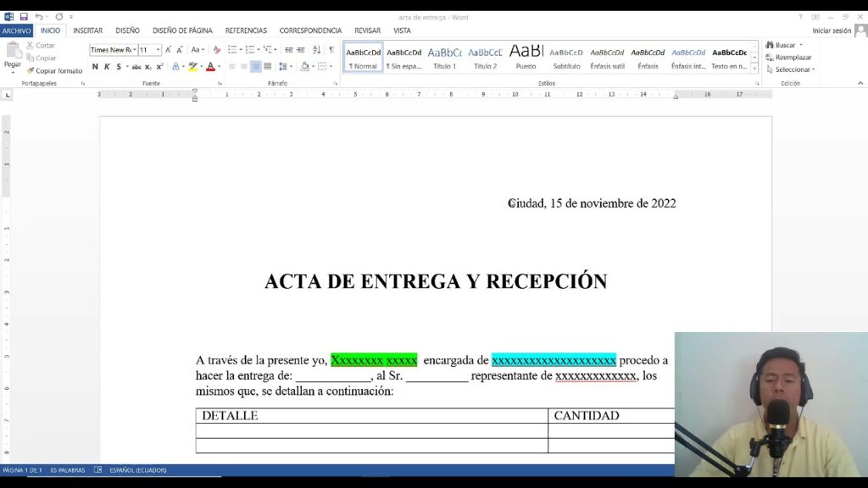Toggle bold formatting (N) button
868x488 pixels.
pos(95,66)
